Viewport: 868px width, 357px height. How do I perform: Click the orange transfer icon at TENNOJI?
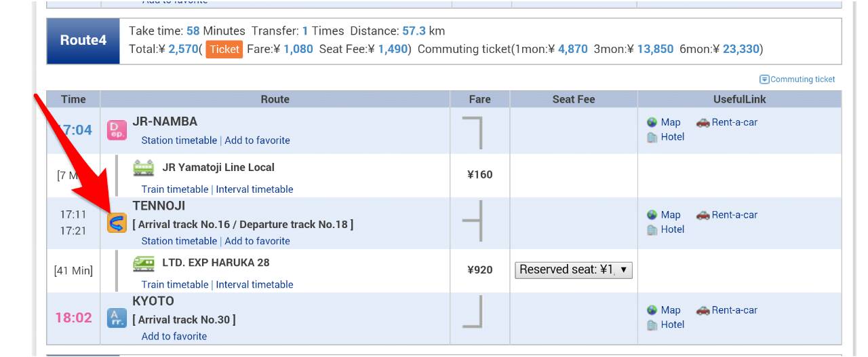coord(117,223)
